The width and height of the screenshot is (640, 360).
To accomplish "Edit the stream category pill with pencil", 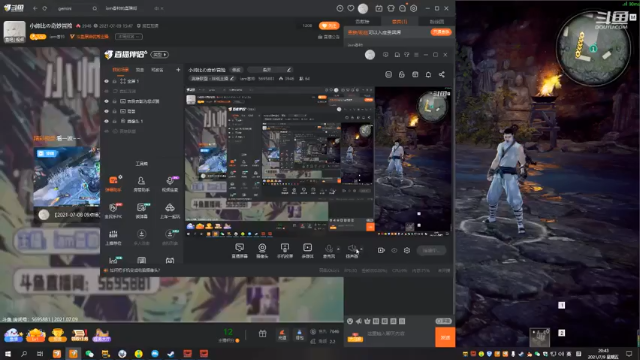I will [212, 78].
